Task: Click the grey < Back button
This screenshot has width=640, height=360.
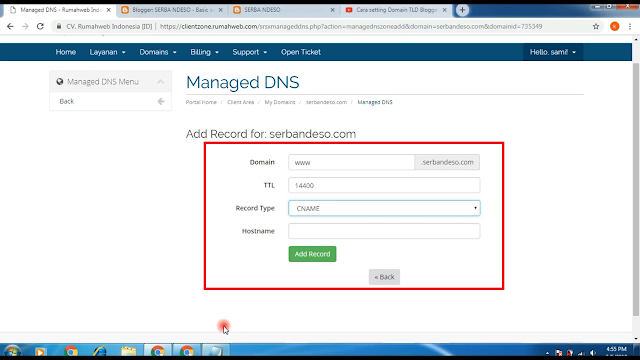Action: pos(384,277)
